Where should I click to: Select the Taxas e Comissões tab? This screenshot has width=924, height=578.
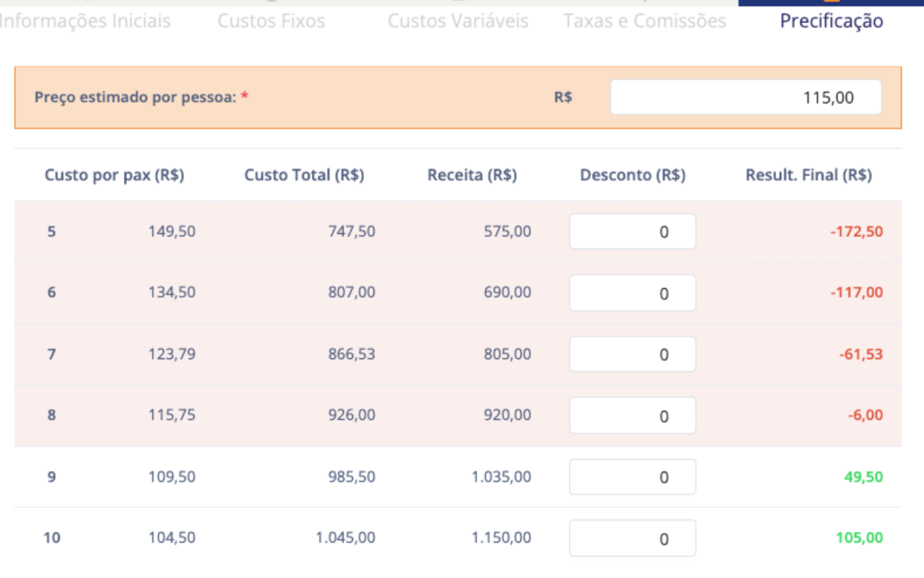644,21
